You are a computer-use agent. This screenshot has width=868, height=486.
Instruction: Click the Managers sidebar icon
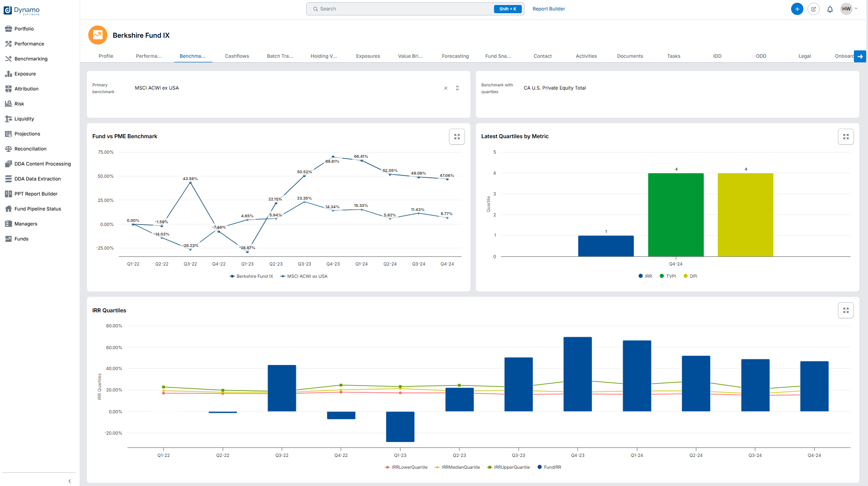click(x=8, y=224)
